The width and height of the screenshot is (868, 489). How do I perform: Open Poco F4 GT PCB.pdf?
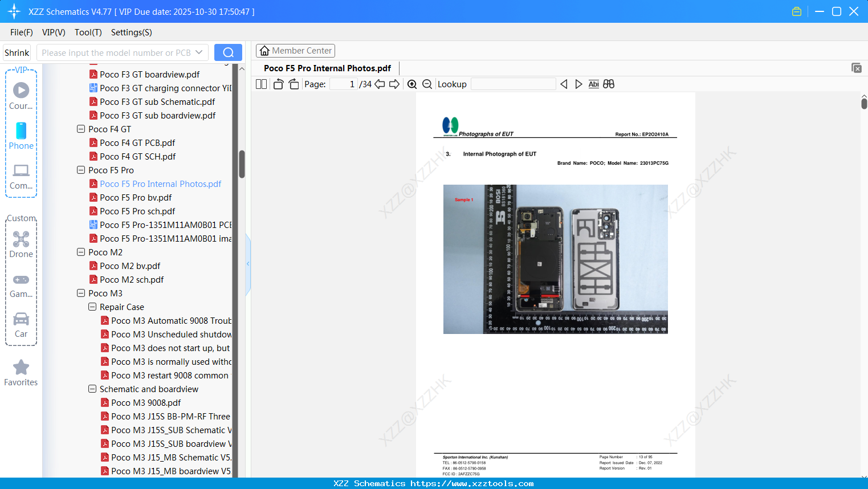point(137,143)
